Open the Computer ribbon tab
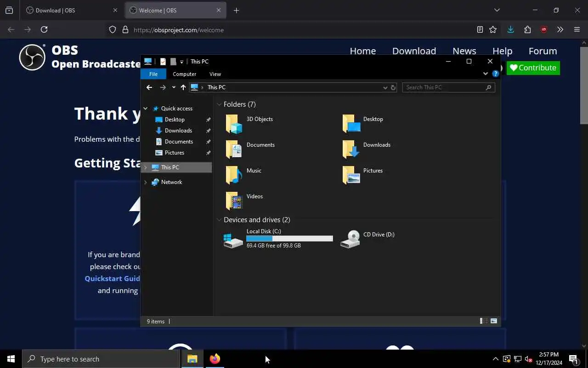The width and height of the screenshot is (588, 368). [184, 74]
